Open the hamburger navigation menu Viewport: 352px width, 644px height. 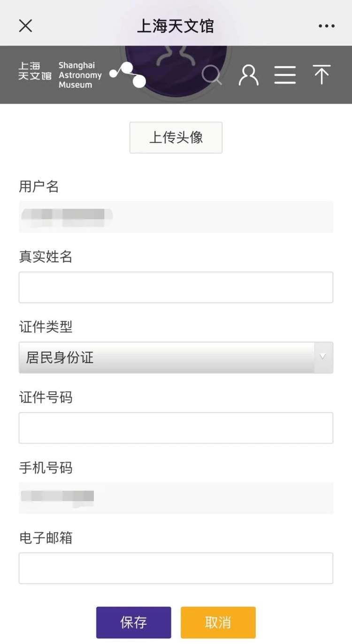(x=285, y=75)
